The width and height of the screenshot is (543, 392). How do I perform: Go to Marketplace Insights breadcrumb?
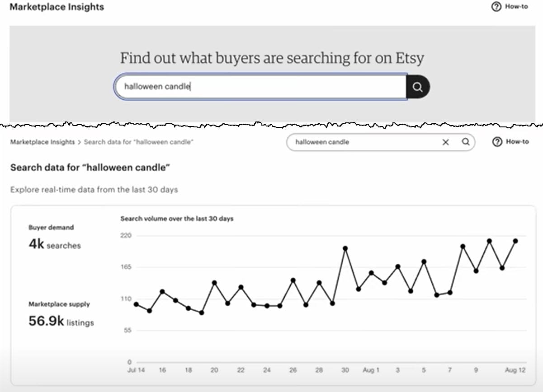tap(42, 142)
